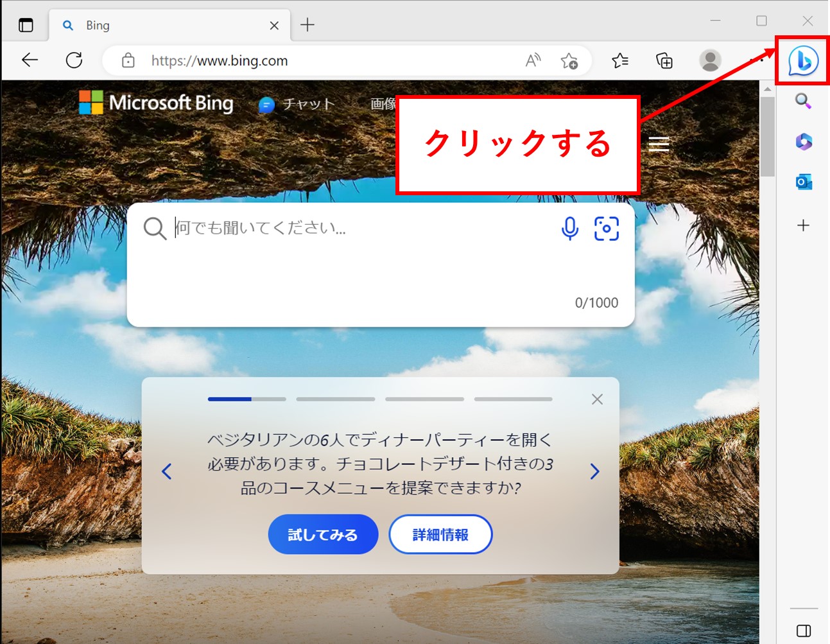This screenshot has width=830, height=644.
Task: View site information lock icon
Action: point(128,60)
